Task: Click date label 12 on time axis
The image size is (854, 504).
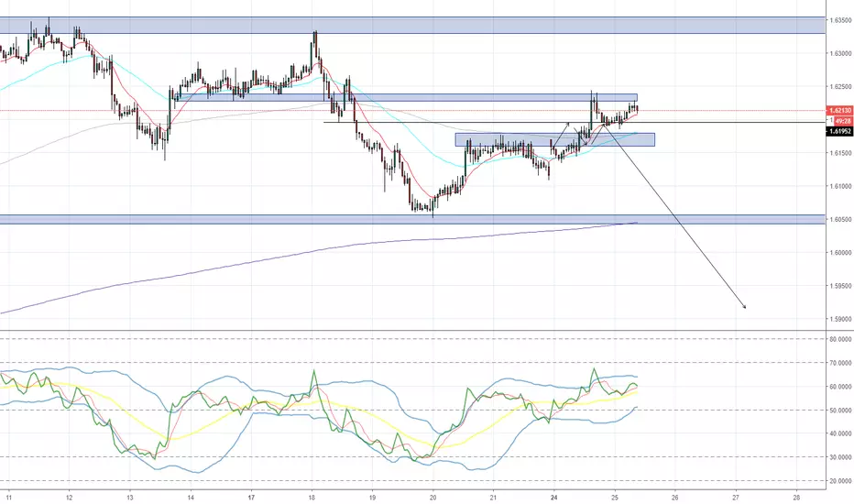Action: (69, 498)
